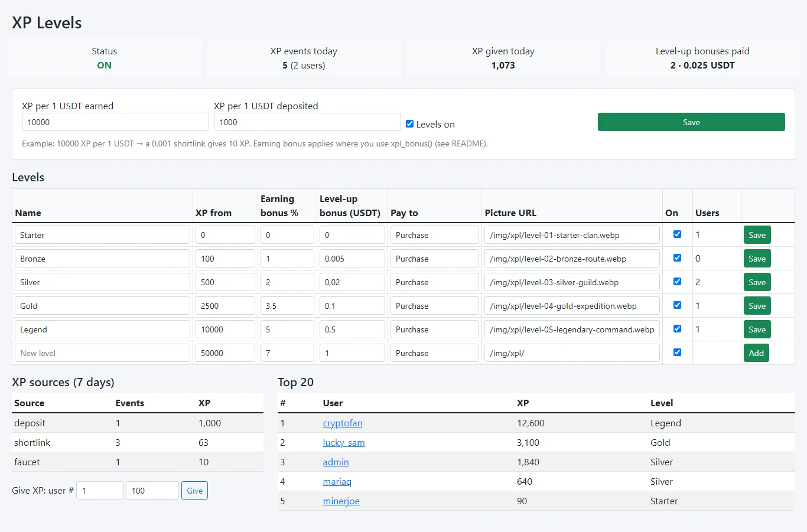Edit the Legend picture URL field
The width and height of the screenshot is (807, 532).
[x=572, y=329]
